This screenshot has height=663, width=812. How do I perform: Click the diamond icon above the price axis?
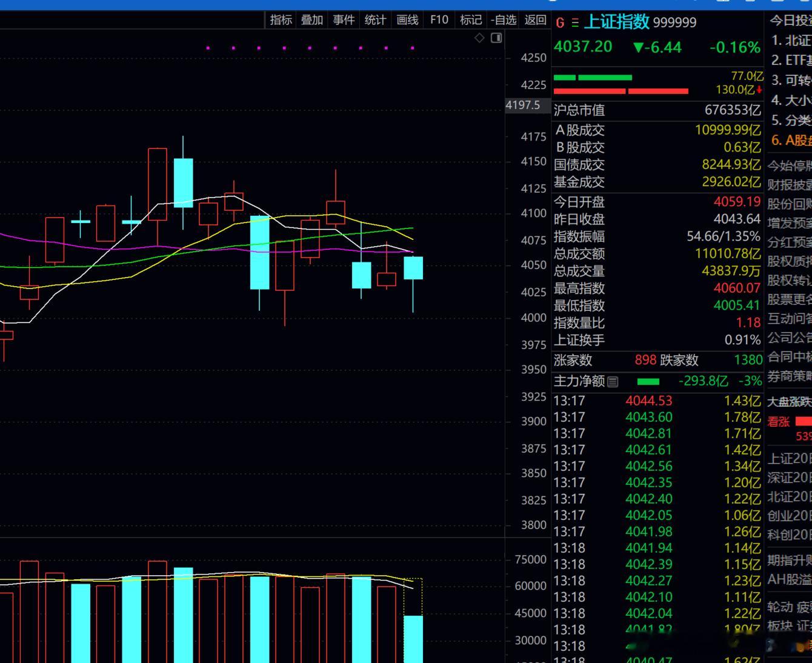coord(479,38)
